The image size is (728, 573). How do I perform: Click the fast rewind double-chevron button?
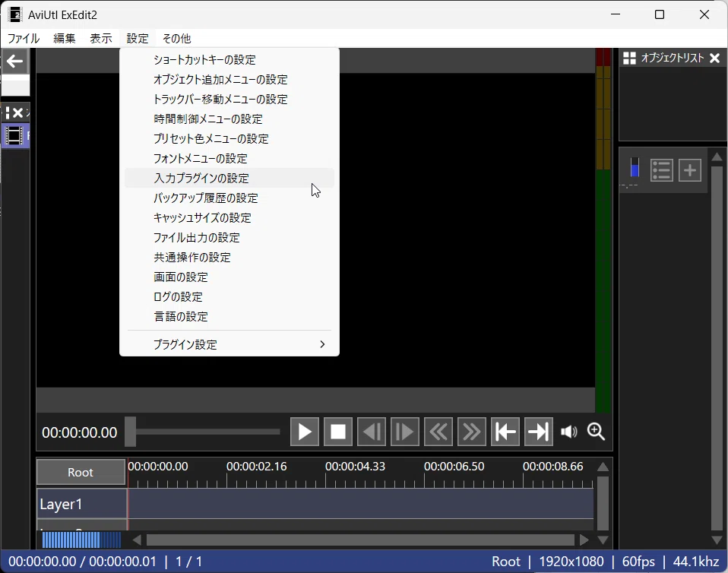[438, 432]
